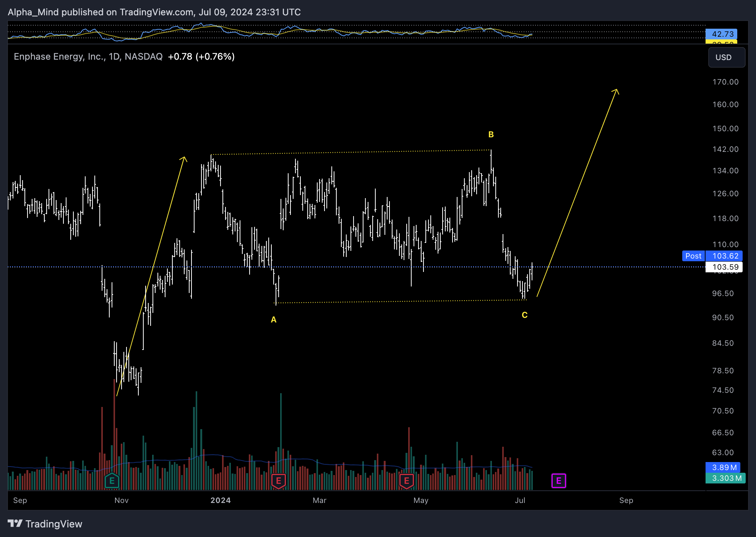Image resolution: width=756 pixels, height=537 pixels.
Task: Click the 103.62 post-market price tag
Action: coord(724,256)
